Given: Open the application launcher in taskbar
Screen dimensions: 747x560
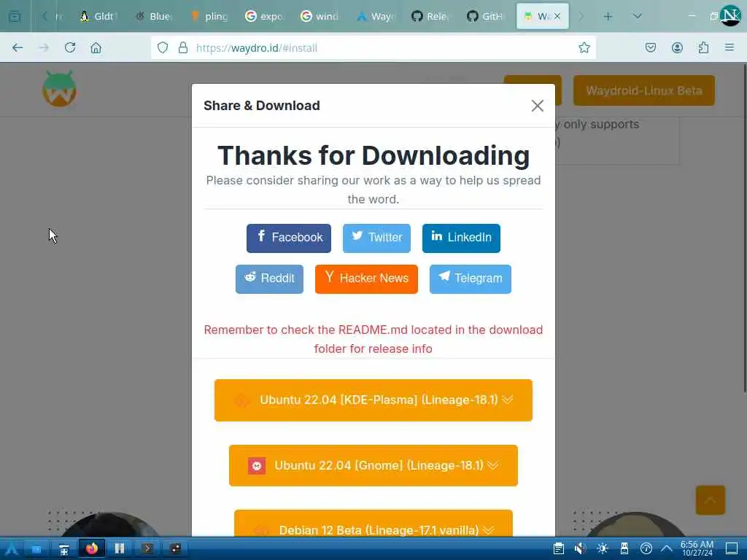Looking at the screenshot, I should (x=11, y=549).
